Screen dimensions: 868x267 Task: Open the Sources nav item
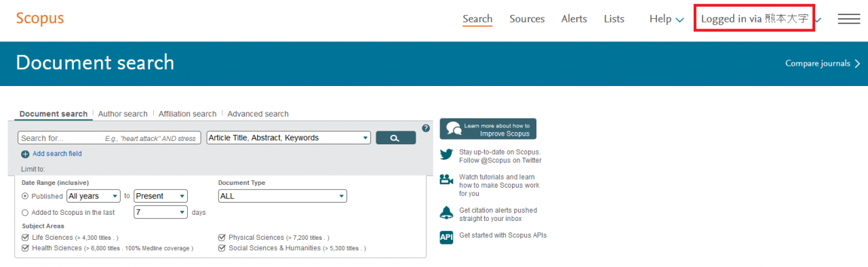[527, 19]
